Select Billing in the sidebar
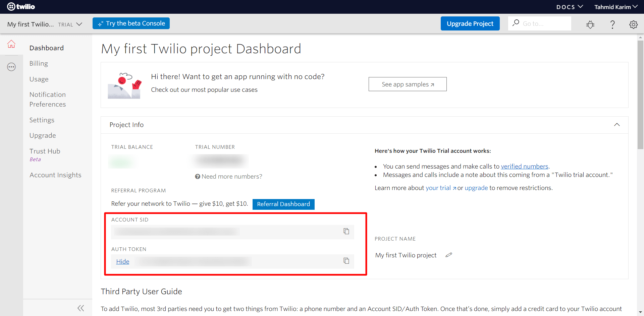The image size is (644, 316). pos(39,63)
